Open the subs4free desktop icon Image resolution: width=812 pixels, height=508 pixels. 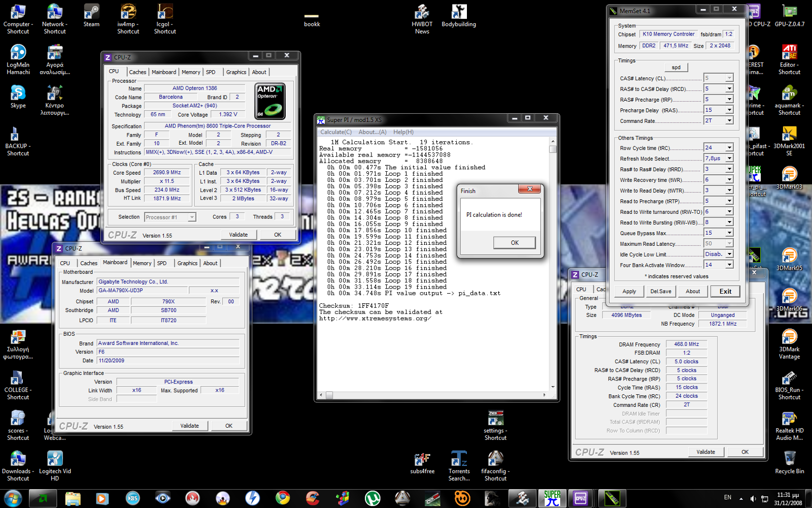[422, 462]
